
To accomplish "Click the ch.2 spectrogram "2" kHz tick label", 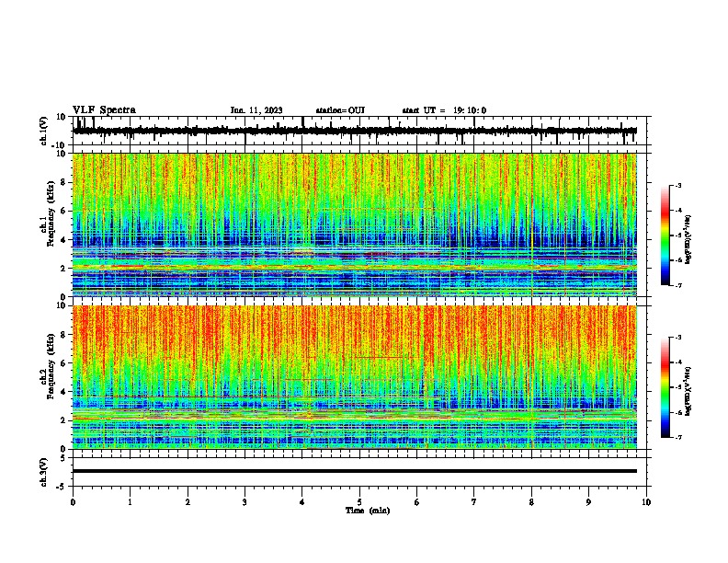I will click(x=63, y=420).
